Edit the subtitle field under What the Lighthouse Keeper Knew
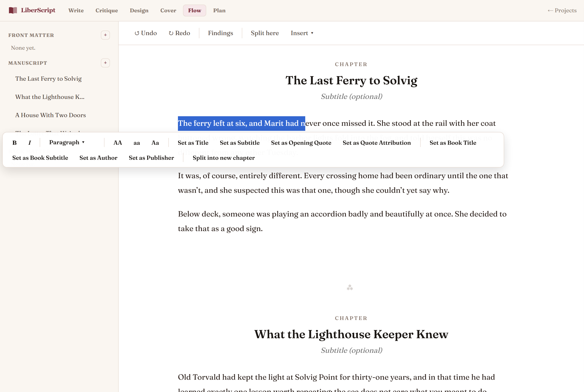The width and height of the screenshot is (584, 392). [x=351, y=350]
